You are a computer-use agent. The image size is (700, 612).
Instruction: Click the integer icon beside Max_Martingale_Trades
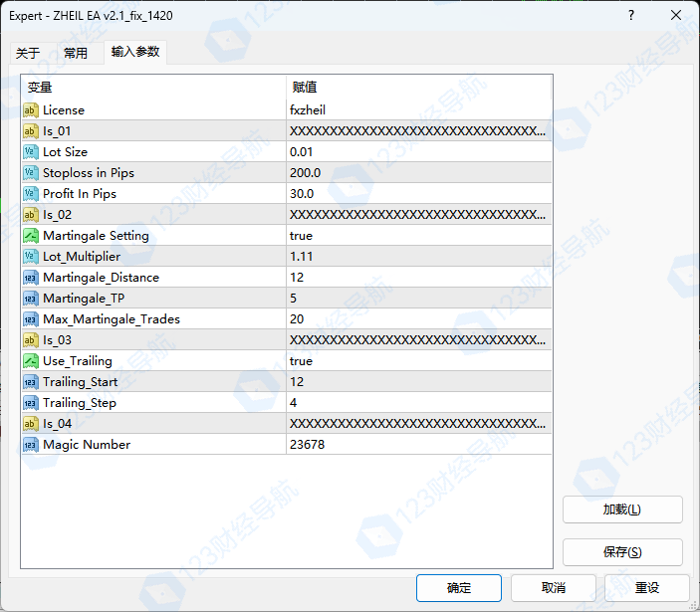(30, 319)
